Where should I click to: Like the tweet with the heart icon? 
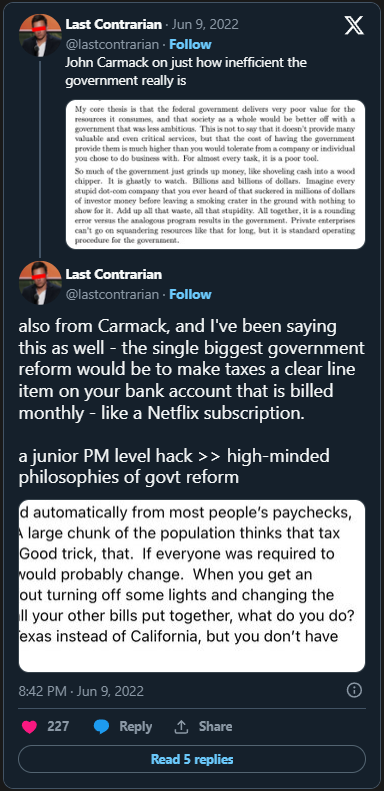pos(30,726)
